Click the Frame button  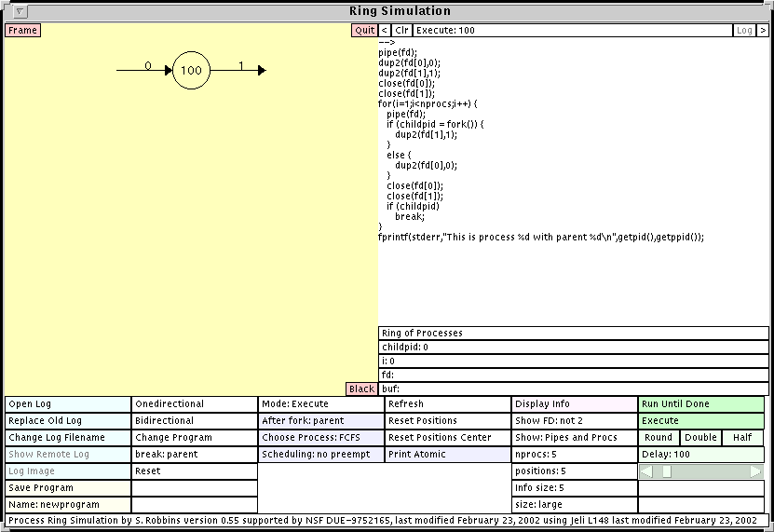click(22, 30)
